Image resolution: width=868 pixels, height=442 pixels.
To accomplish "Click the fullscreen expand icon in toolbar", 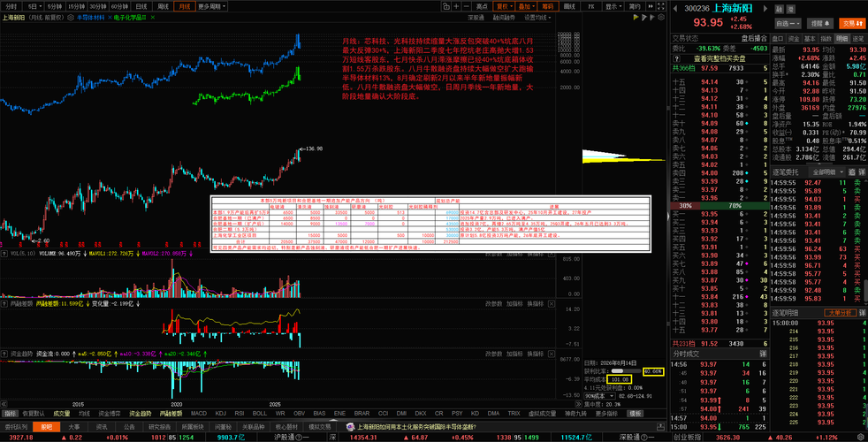I will point(661,7).
